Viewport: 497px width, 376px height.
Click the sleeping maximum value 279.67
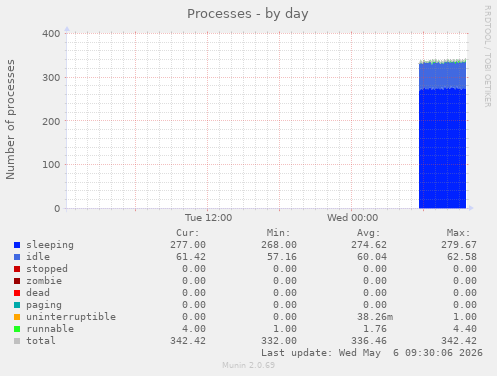459,245
